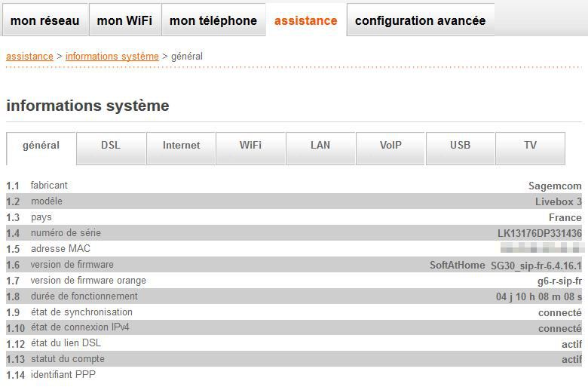Click the informations système breadcrumb link
The width and height of the screenshot is (588, 387).
coord(112,57)
